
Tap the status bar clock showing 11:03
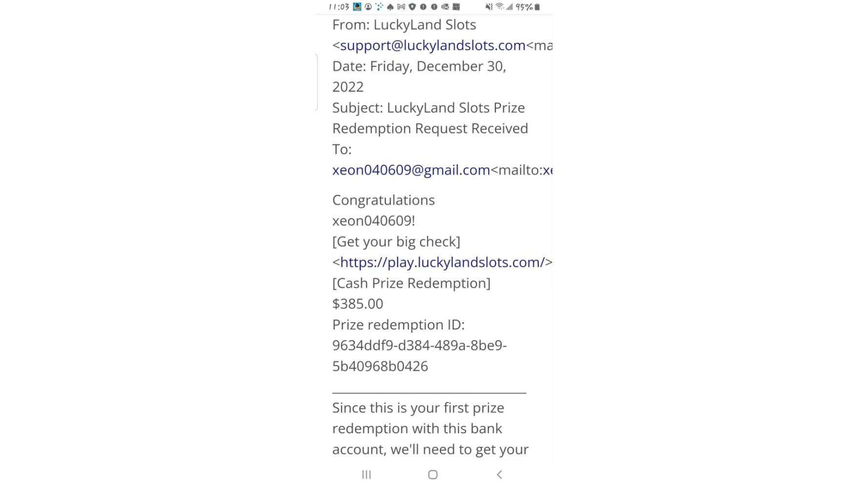coord(339,7)
